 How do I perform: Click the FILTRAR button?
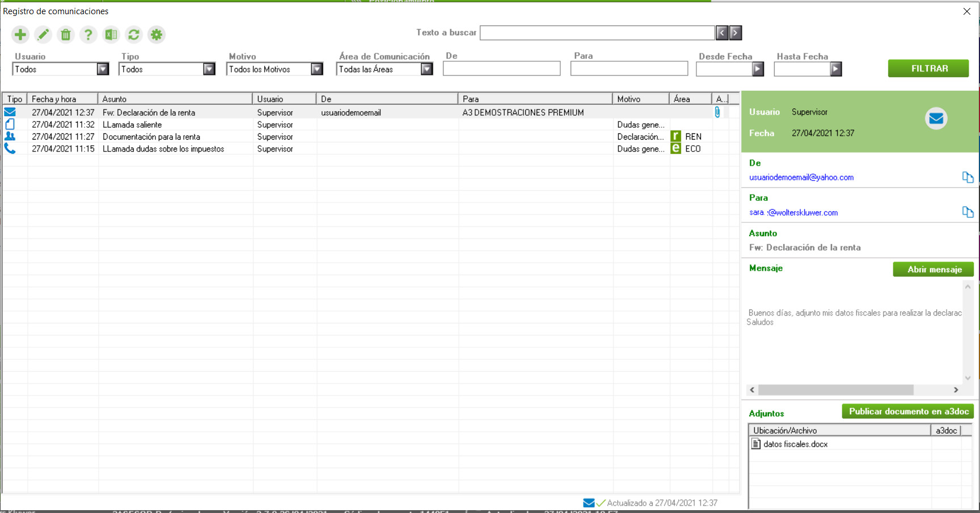point(928,68)
